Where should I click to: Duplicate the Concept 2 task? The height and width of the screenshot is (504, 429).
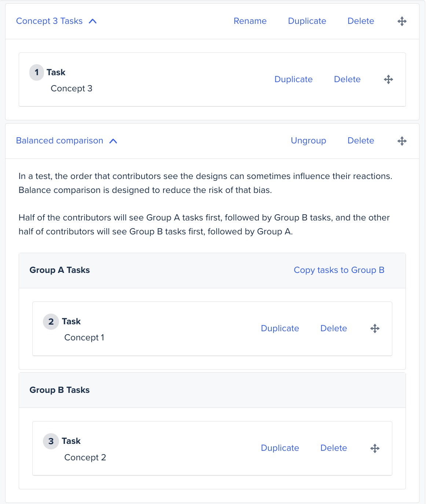[x=280, y=448]
